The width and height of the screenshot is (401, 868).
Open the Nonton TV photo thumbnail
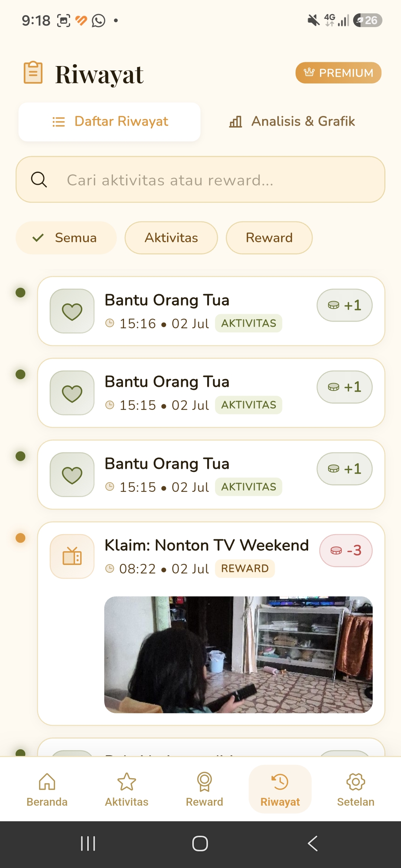point(238,655)
